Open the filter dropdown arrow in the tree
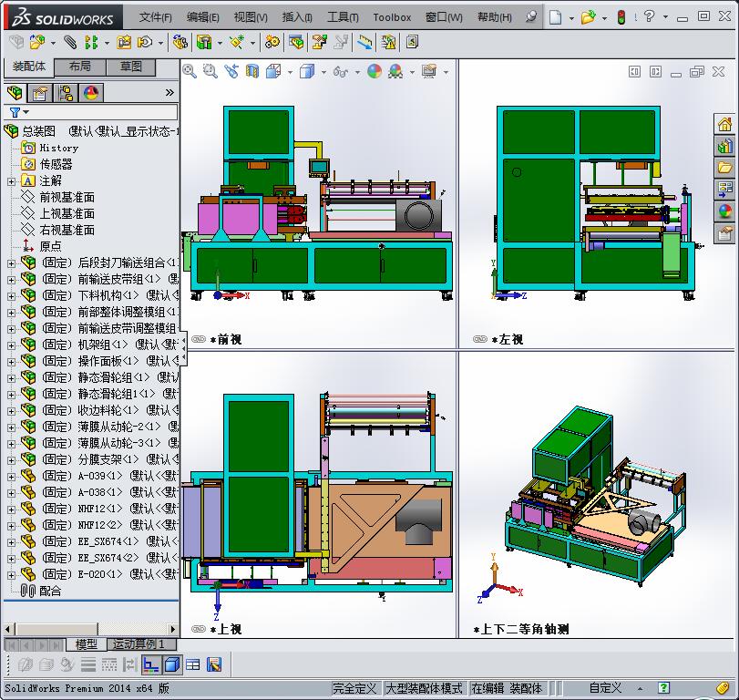 click(26, 112)
